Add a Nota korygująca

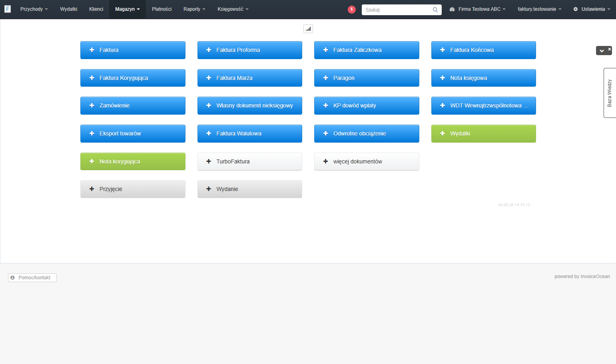[x=133, y=161]
